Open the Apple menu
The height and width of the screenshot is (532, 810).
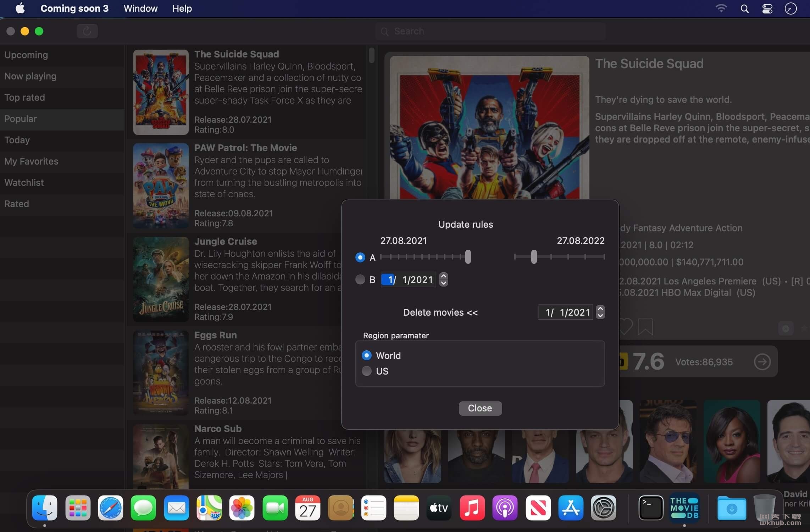(20, 8)
